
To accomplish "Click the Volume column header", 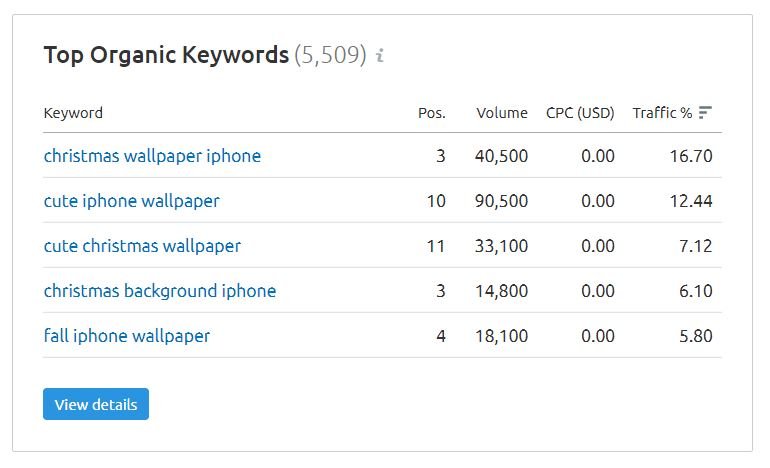I will pos(502,113).
